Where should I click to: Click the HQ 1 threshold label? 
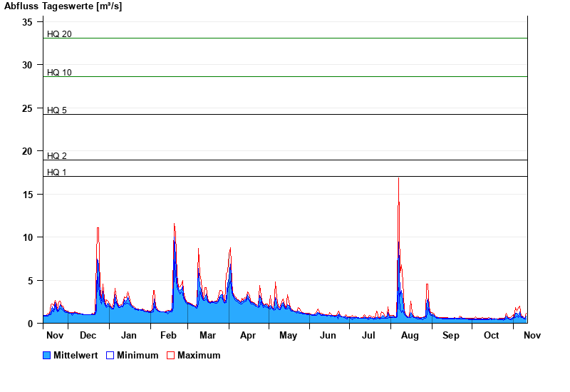[x=57, y=172]
